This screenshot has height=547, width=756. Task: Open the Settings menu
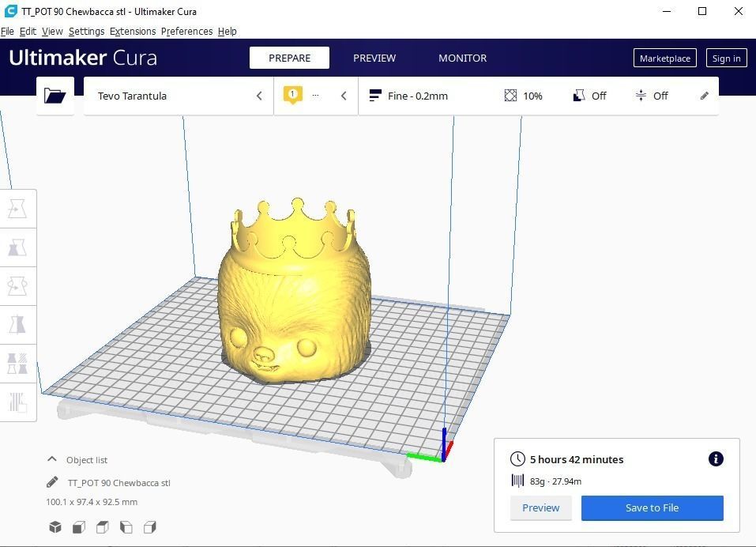[x=86, y=32]
